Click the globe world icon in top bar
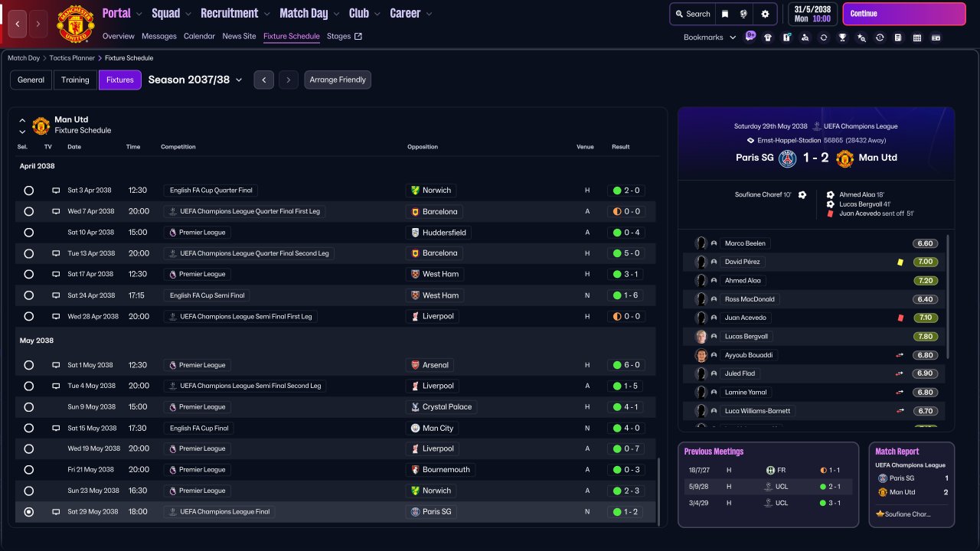The width and height of the screenshot is (980, 551). tap(744, 14)
